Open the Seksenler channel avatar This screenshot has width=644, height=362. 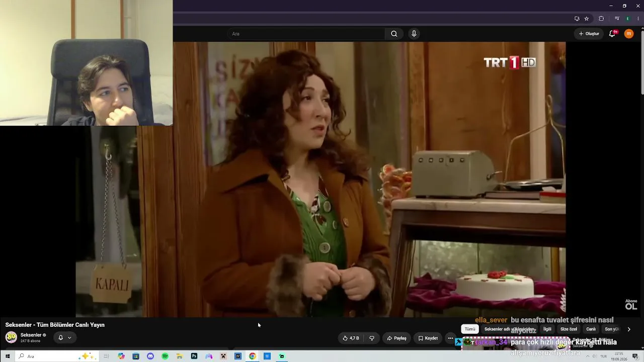(x=11, y=337)
